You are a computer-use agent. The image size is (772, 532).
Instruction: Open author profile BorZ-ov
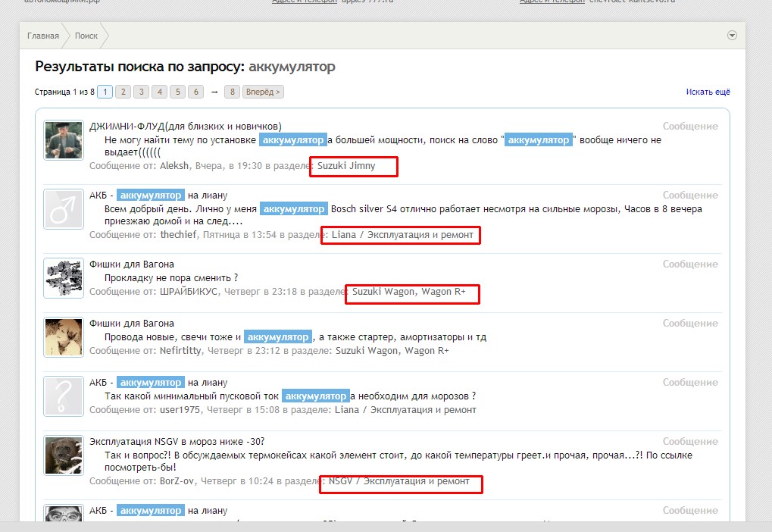[x=177, y=481]
